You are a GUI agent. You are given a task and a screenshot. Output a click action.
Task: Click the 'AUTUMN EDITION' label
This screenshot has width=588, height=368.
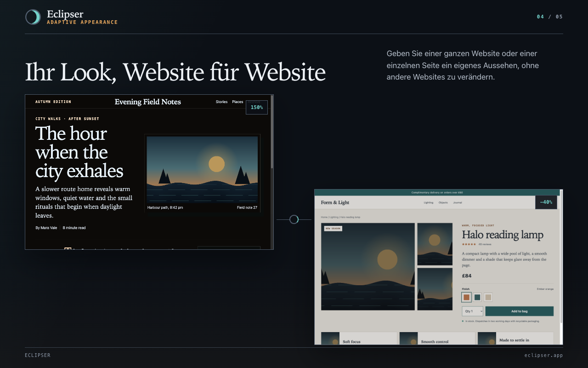pos(53,102)
